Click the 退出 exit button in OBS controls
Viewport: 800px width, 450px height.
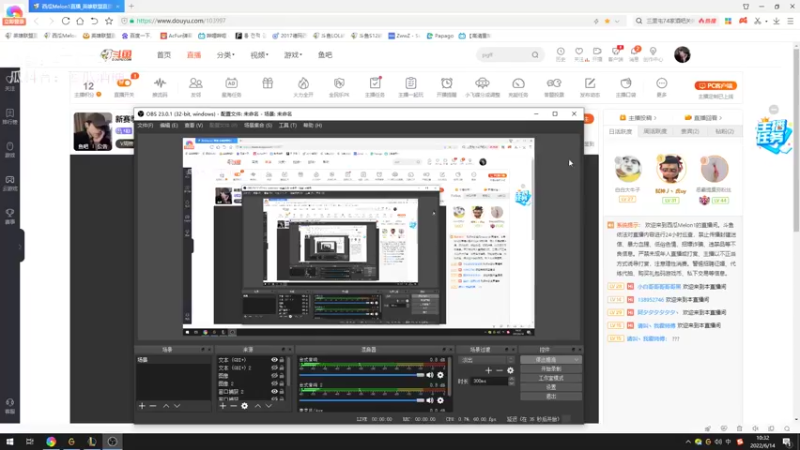[x=551, y=396]
